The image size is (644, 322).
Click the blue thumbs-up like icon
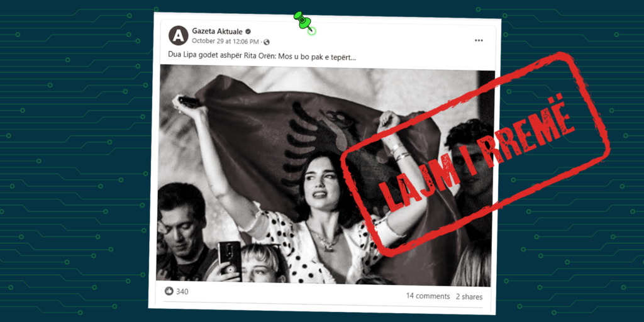pos(169,291)
